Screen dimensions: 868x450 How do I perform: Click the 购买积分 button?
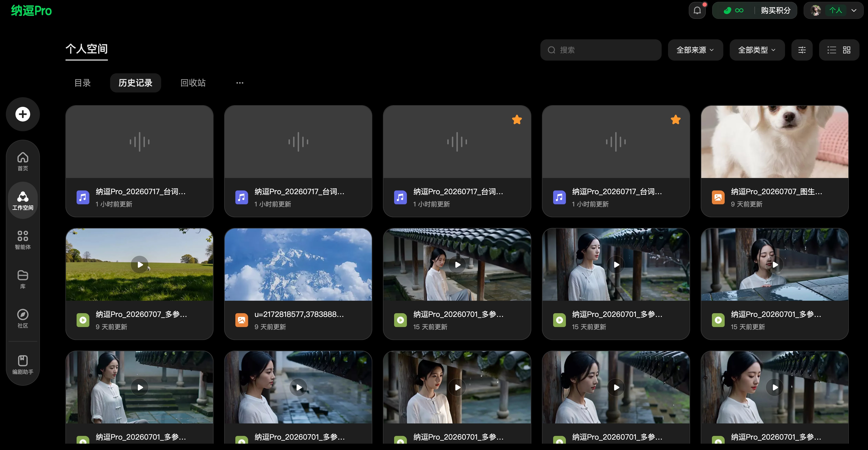(776, 10)
